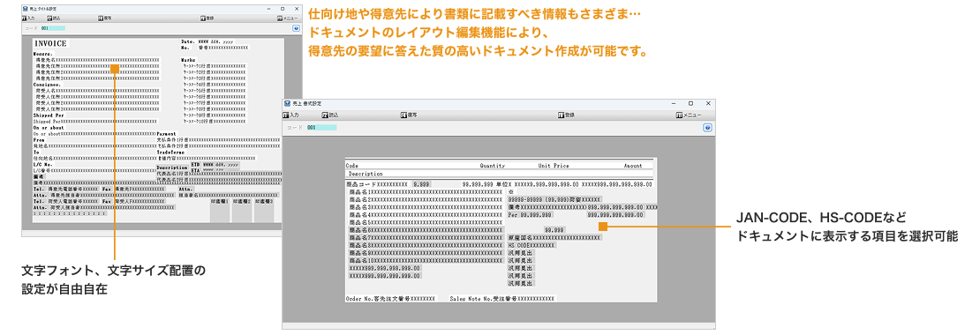Screen dimensions: 980x335
Task: Select the Per 99,999,999 field
Action: pos(530,214)
